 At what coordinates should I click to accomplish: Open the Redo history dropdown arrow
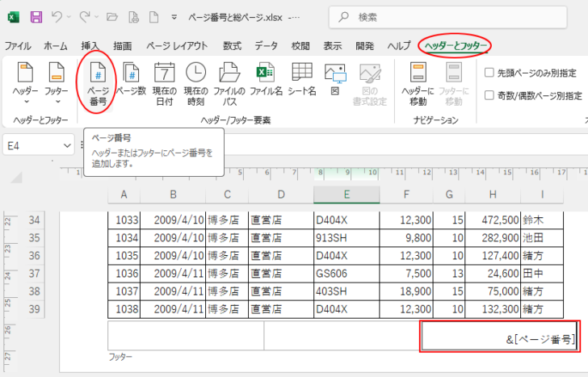97,17
